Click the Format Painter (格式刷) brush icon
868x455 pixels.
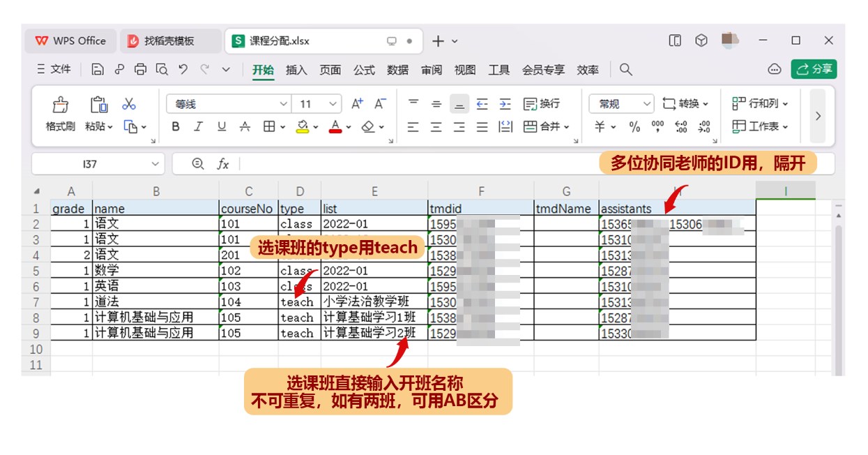tap(61, 105)
